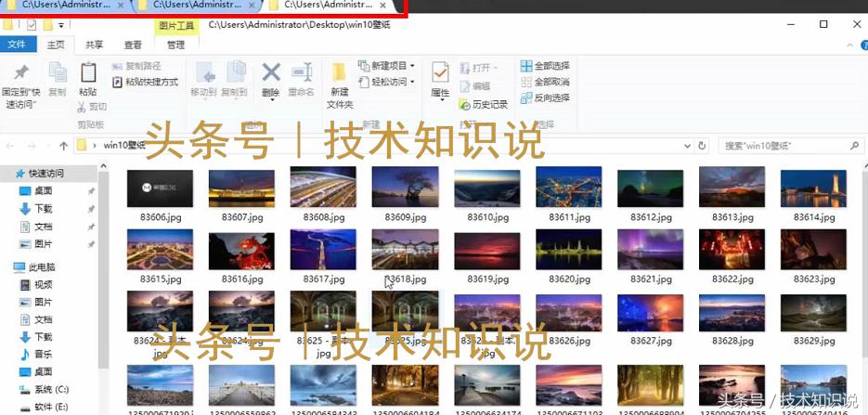This screenshot has width=868, height=415.
Task: Click the quick toolbar properties checkmark icon
Action: click(x=32, y=25)
